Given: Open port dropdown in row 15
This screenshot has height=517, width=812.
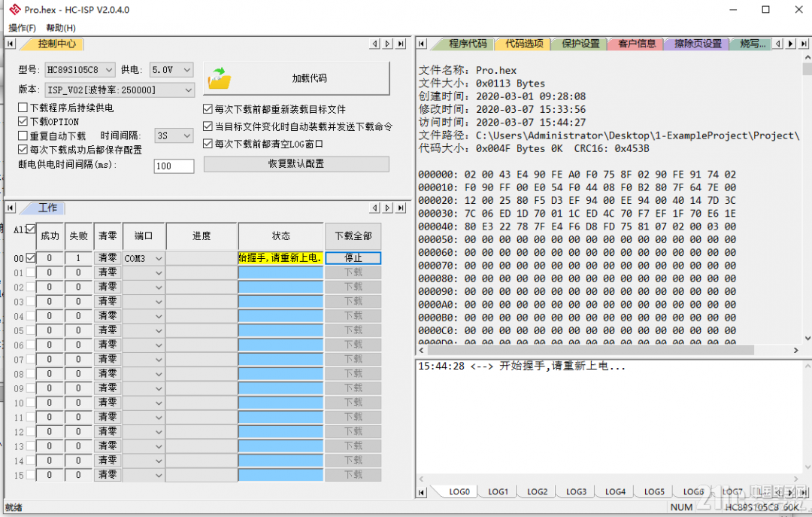Looking at the screenshot, I should coord(144,475).
